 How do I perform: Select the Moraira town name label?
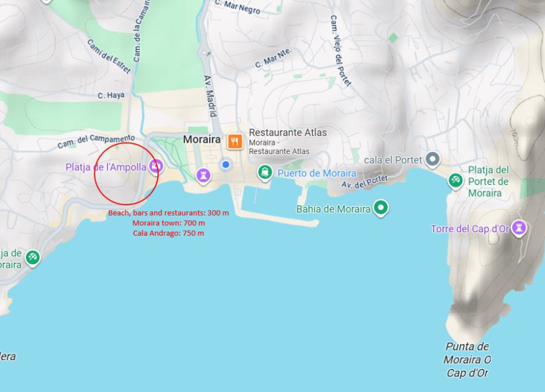[202, 139]
